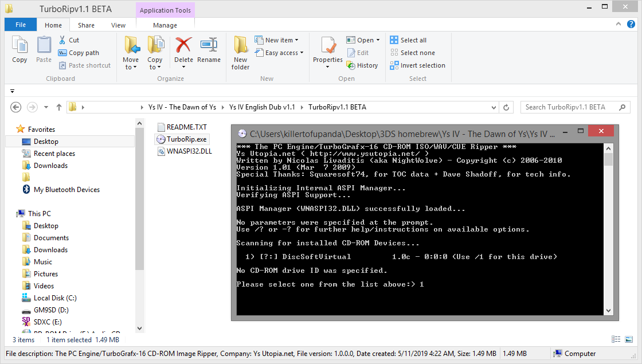This screenshot has width=642, height=364.
Task: Click Paste shortcut in the ribbon
Action: pyautogui.click(x=85, y=65)
